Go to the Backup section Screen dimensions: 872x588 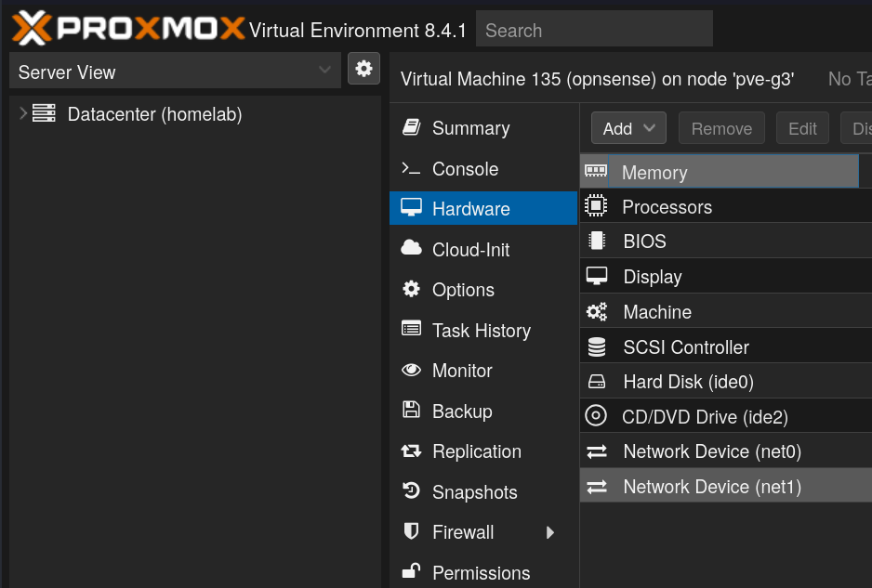(462, 412)
